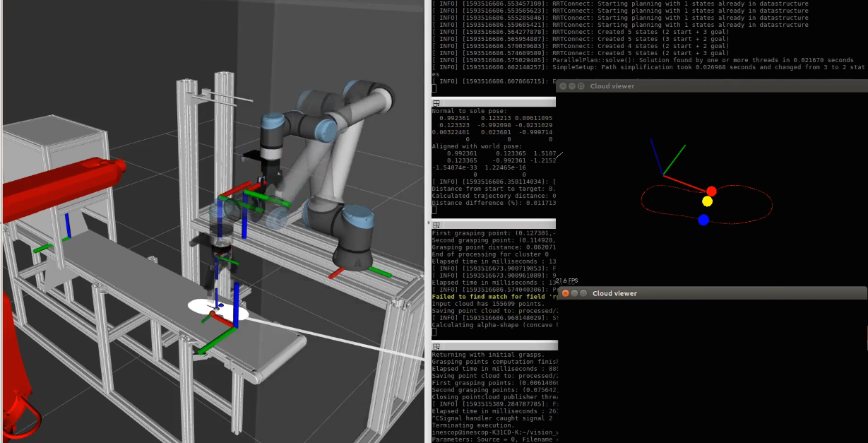Maximize the upper Cloud viewer window
This screenshot has height=443, width=868.
[x=581, y=86]
